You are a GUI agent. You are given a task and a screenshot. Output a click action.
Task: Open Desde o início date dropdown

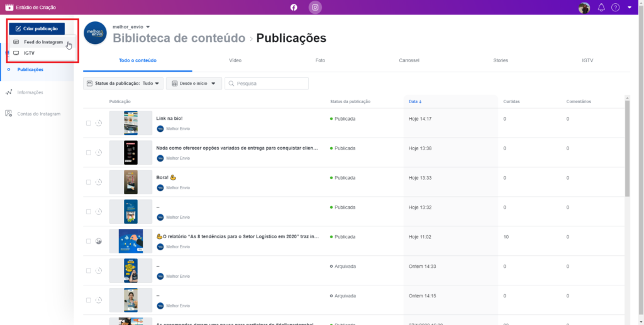pos(194,84)
